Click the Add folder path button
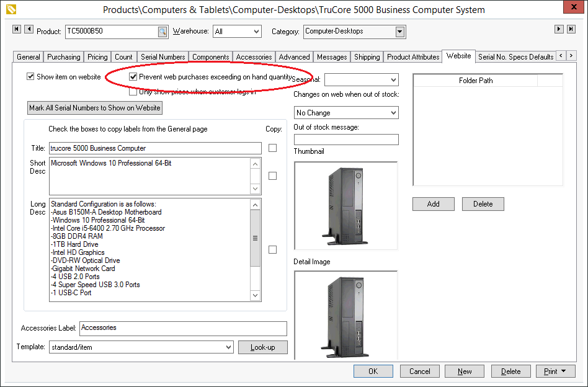This screenshot has width=588, height=387. (x=433, y=204)
